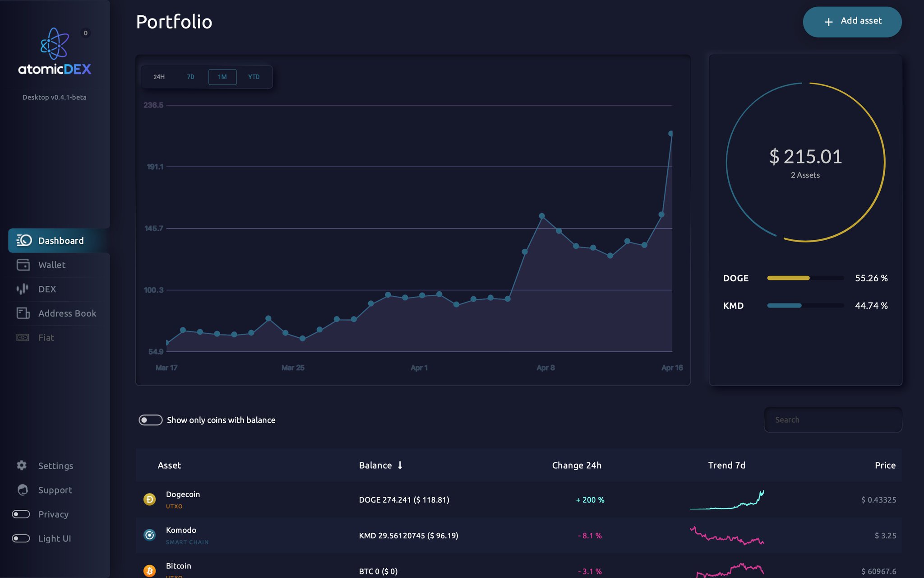Open the Address Book menu item
This screenshot has width=924, height=578.
coord(59,313)
